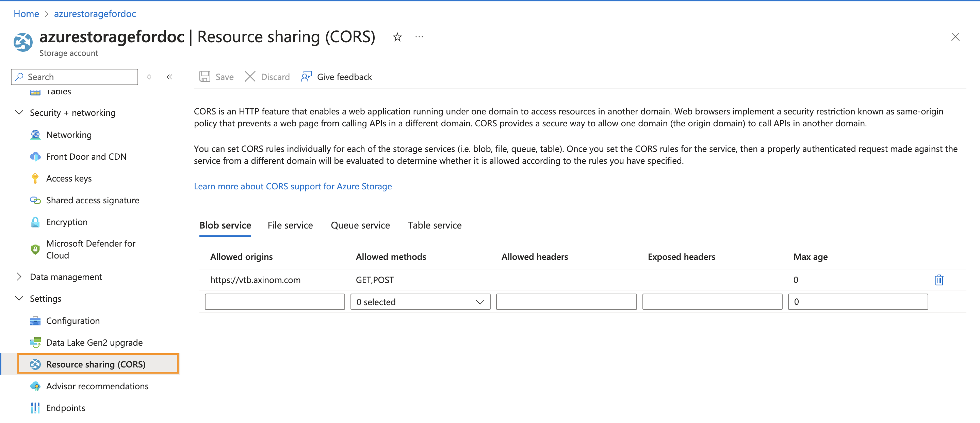Click the Give feedback toolbar icon
This screenshot has width=980, height=423.
pyautogui.click(x=306, y=77)
